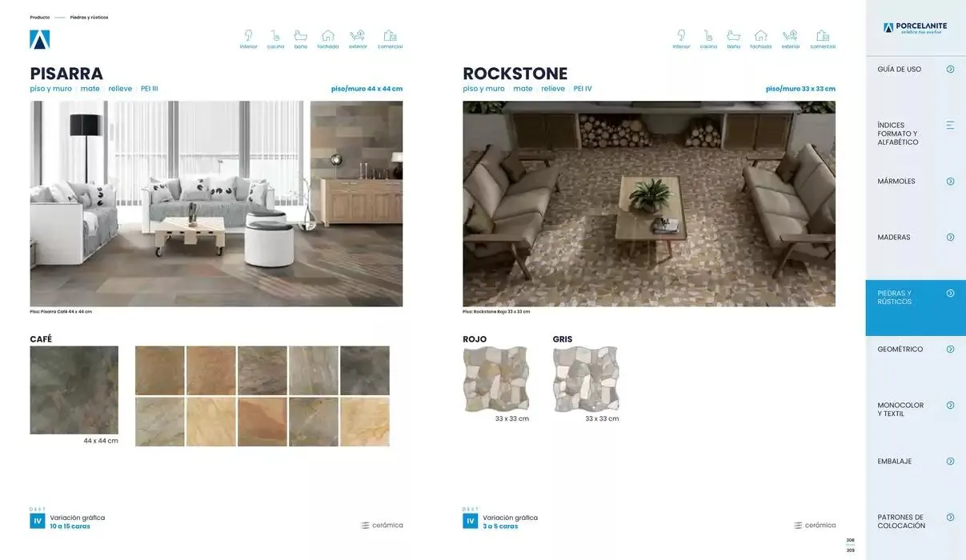Click the baño bathtub icon above Rockstone
Viewport: 966px width, 560px height.
coord(733,36)
